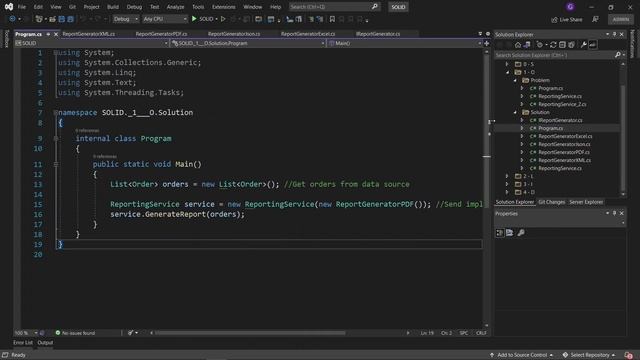
Task: Click the Preview Selected Items icon
Action: tap(593, 44)
